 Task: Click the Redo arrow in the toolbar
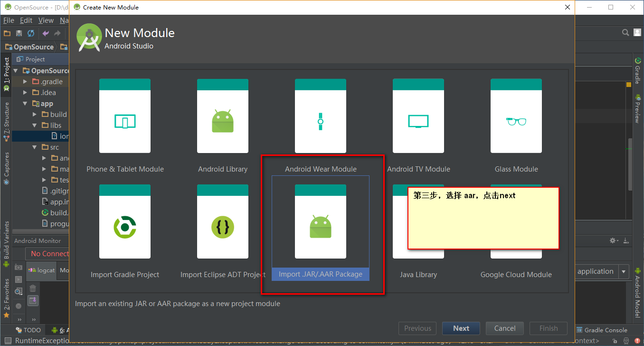tap(57, 33)
